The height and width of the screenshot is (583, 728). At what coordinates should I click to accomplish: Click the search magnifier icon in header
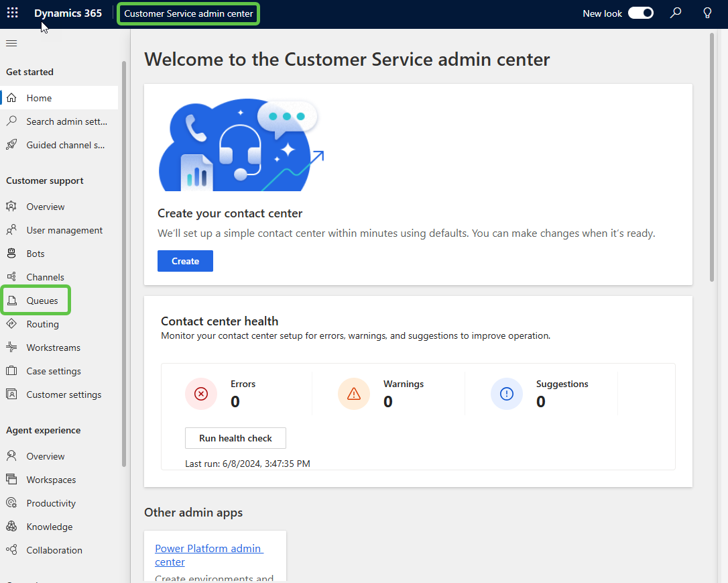pos(676,13)
